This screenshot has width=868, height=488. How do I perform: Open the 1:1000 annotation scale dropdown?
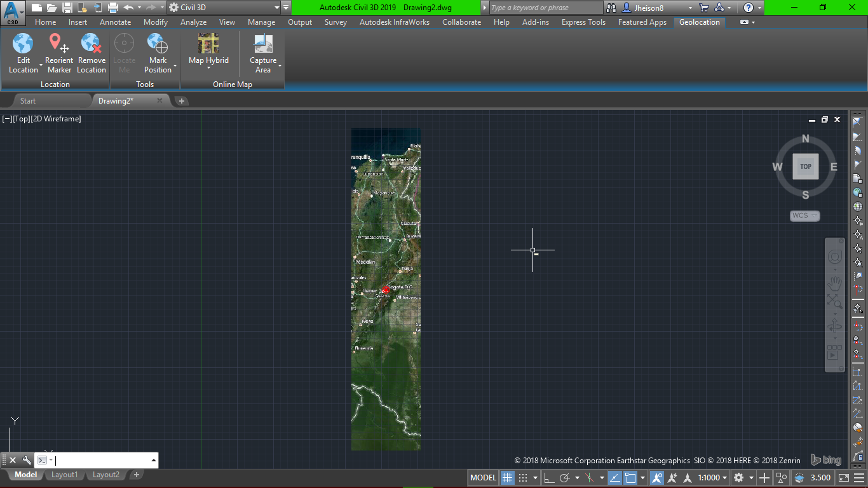pyautogui.click(x=712, y=478)
